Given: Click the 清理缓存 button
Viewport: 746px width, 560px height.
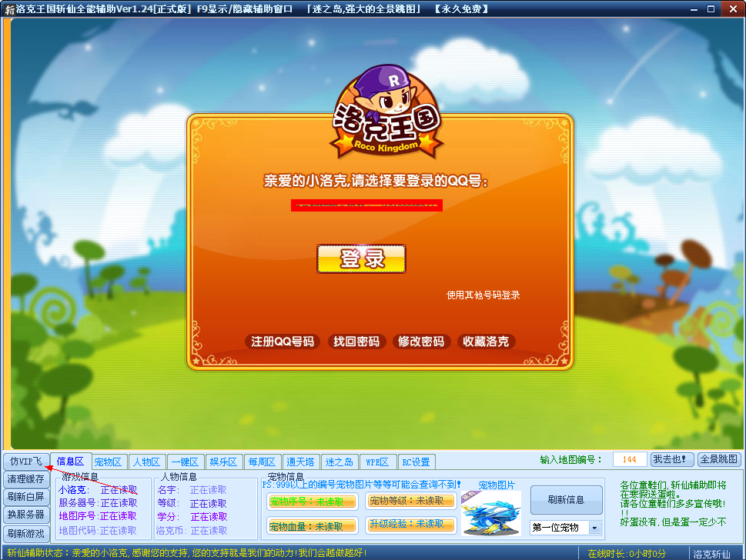Looking at the screenshot, I should [26, 479].
